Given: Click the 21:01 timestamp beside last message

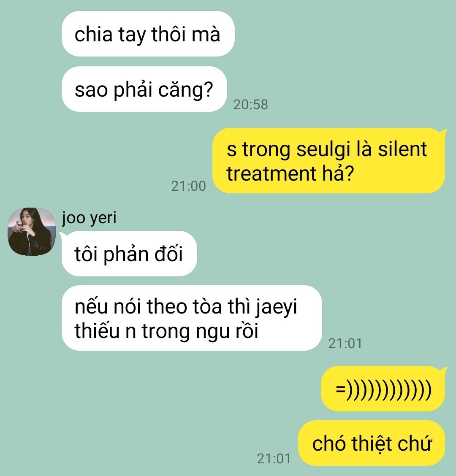Looking at the screenshot, I should click(274, 459).
